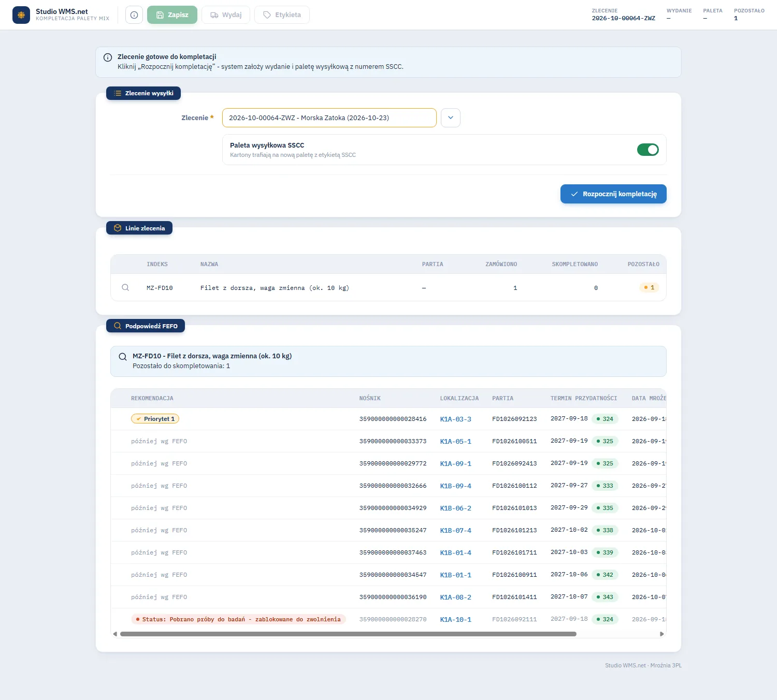The height and width of the screenshot is (700, 777).
Task: Click the horizontal scrollbar of FEFO table
Action: (x=348, y=634)
